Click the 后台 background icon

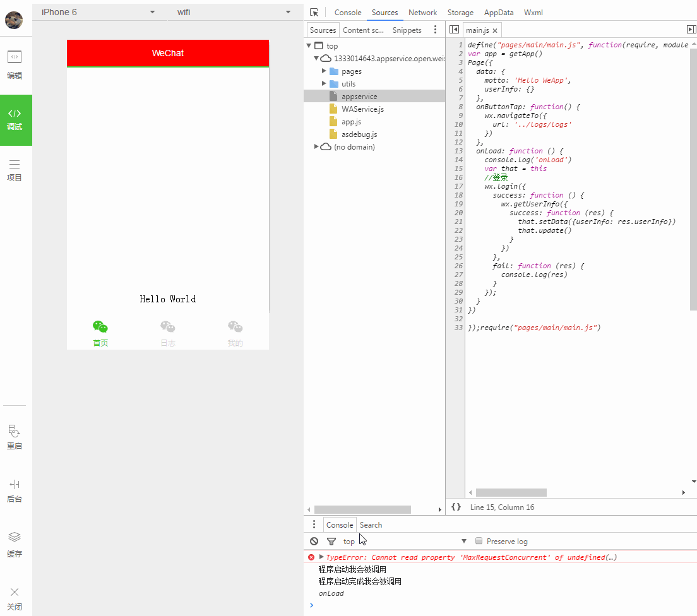tap(15, 485)
